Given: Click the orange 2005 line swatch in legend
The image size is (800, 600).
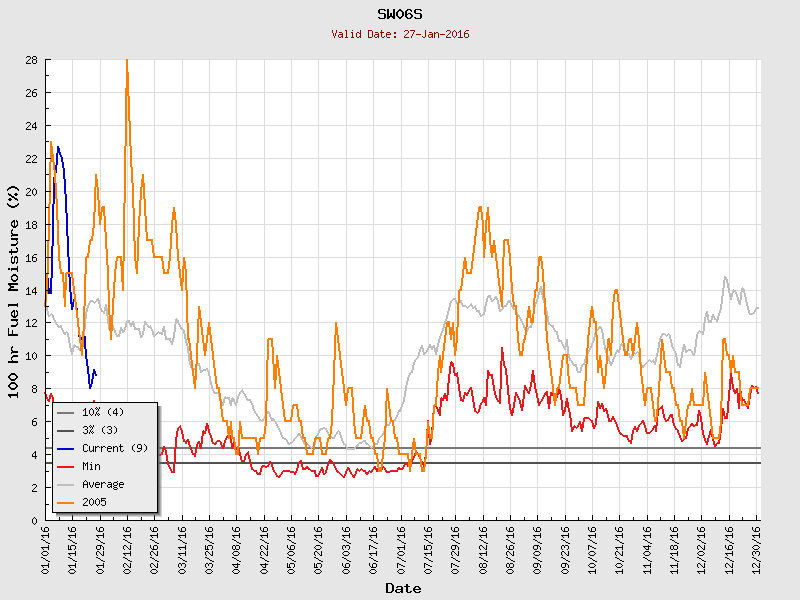Looking at the screenshot, I should click(x=65, y=502).
